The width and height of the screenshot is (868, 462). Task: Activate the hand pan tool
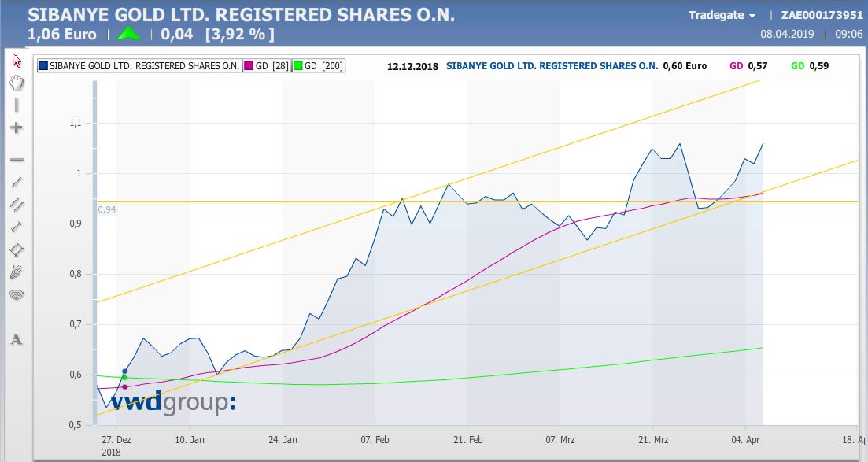(x=17, y=83)
